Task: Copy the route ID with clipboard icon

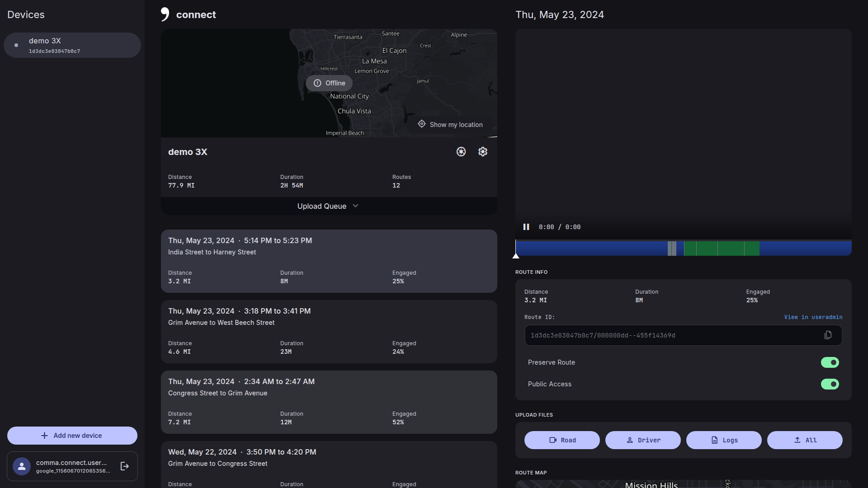Action: pyautogui.click(x=828, y=335)
